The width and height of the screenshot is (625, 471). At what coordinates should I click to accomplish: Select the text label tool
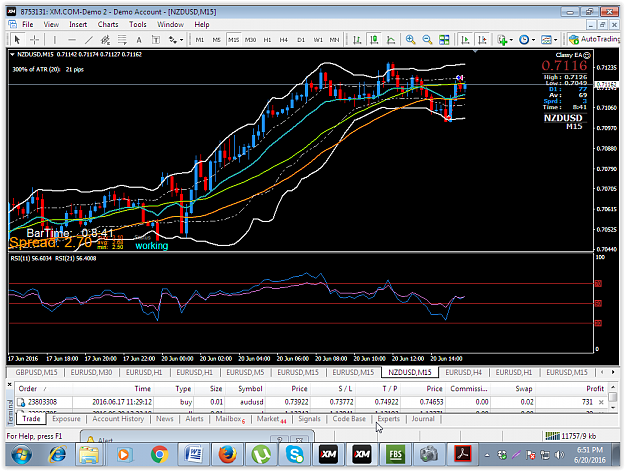(156, 40)
